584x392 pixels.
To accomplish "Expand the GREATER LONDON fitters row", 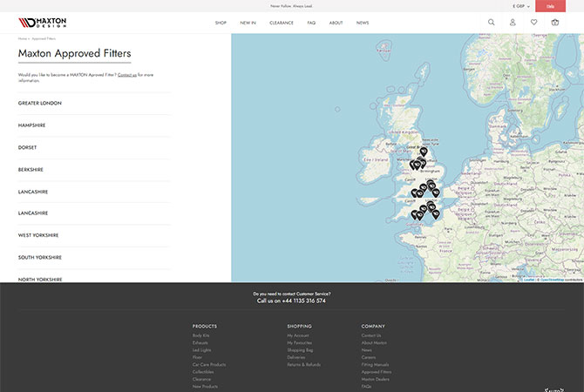I will click(x=94, y=103).
